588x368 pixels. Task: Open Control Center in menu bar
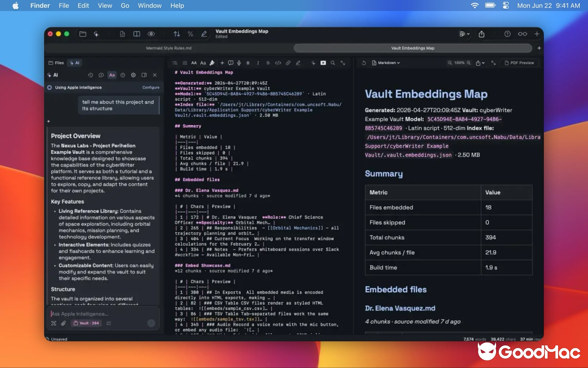click(506, 6)
